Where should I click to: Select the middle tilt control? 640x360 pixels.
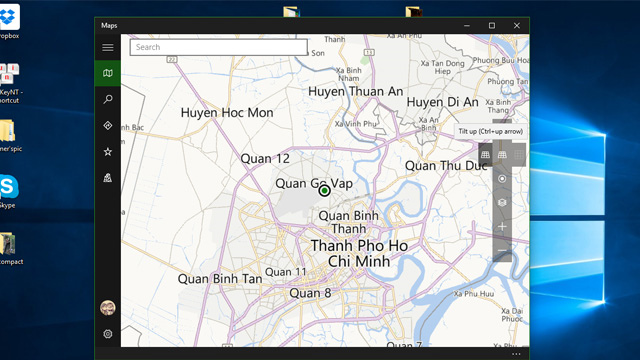[502, 155]
